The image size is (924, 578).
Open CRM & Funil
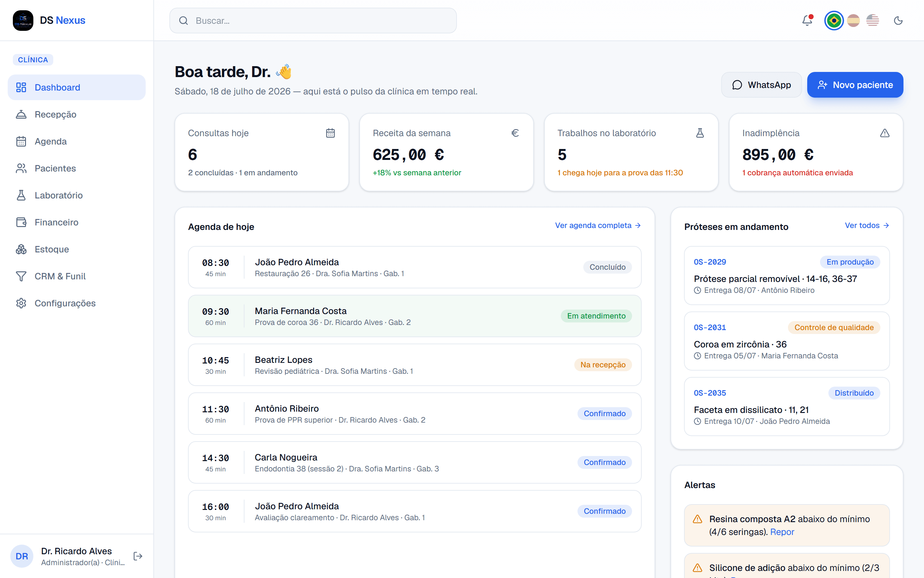(77, 276)
